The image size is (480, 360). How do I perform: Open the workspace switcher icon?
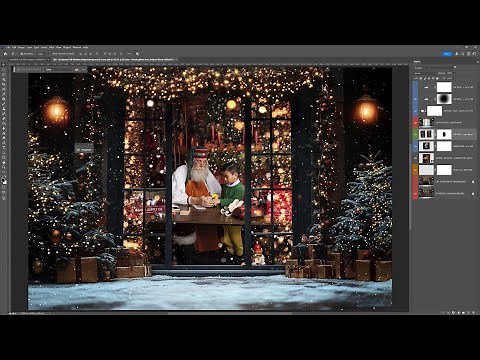(x=474, y=54)
